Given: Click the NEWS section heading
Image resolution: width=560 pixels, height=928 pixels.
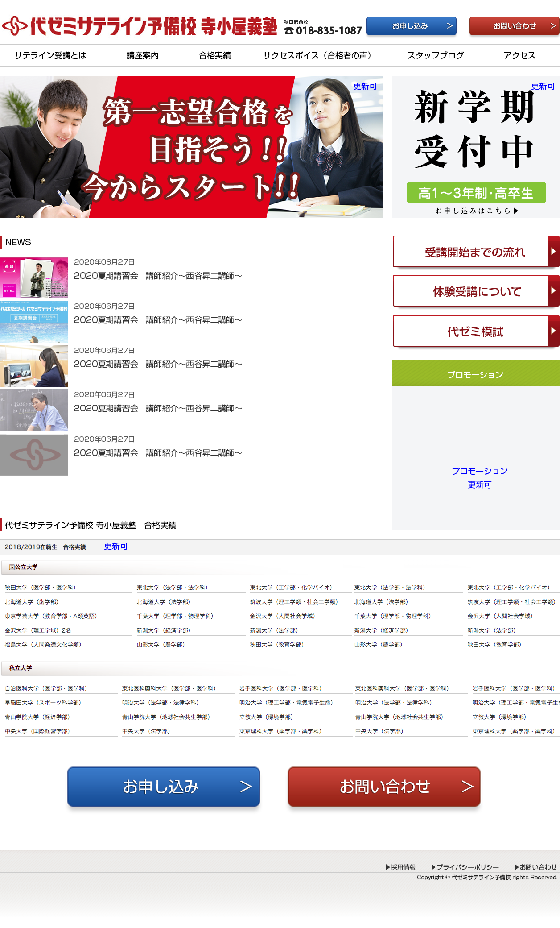Looking at the screenshot, I should [18, 242].
